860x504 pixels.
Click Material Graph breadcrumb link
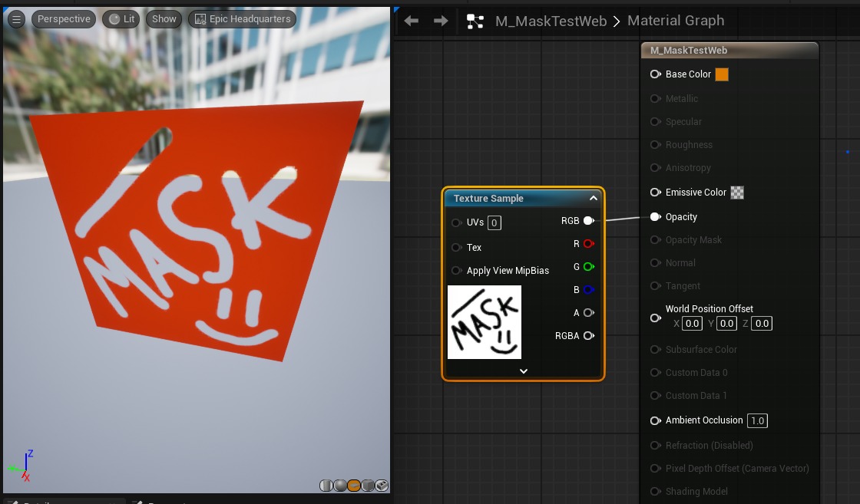tap(676, 21)
